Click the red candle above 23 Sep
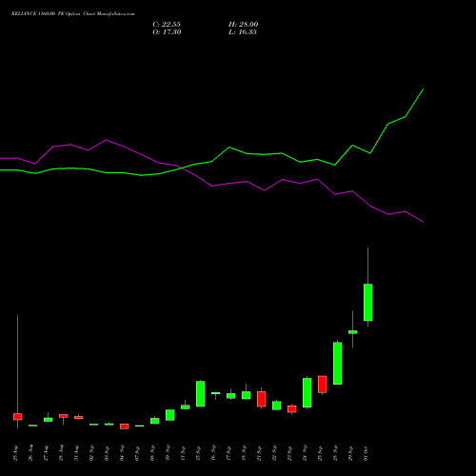Screen dimensions: 476x476 click(292, 409)
